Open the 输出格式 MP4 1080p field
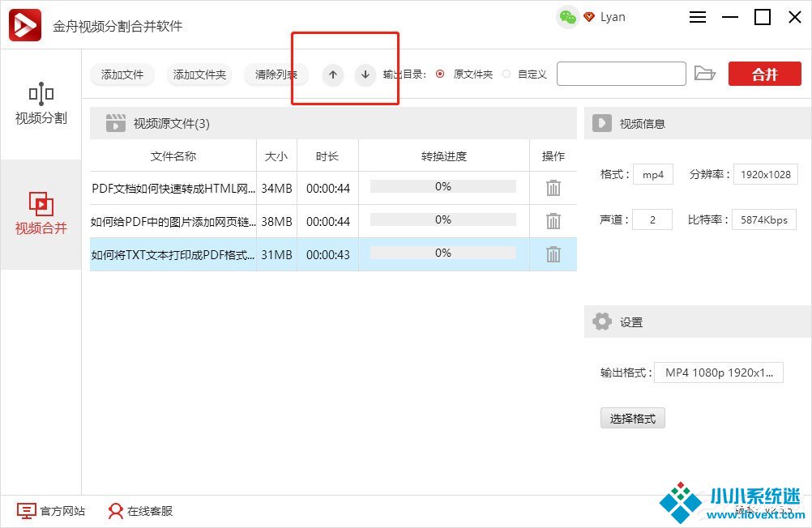The width and height of the screenshot is (812, 528). [718, 373]
